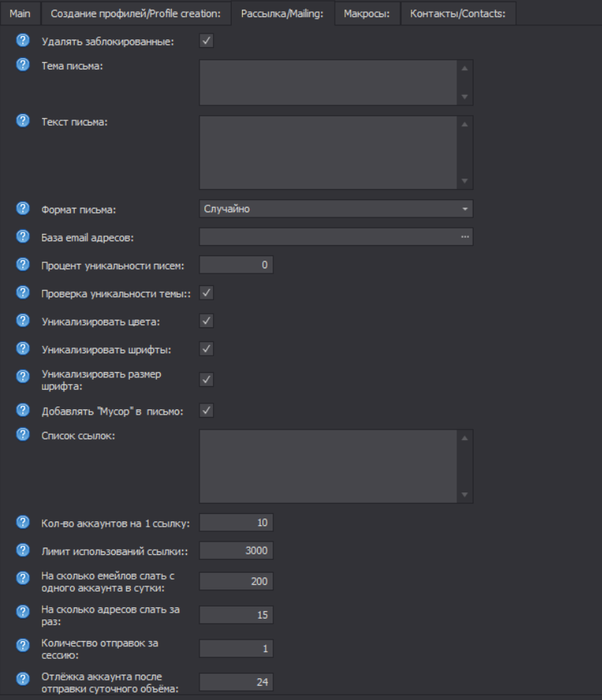Uncheck "Удалять заблокированные" checkbox
602x700 pixels.
207,41
